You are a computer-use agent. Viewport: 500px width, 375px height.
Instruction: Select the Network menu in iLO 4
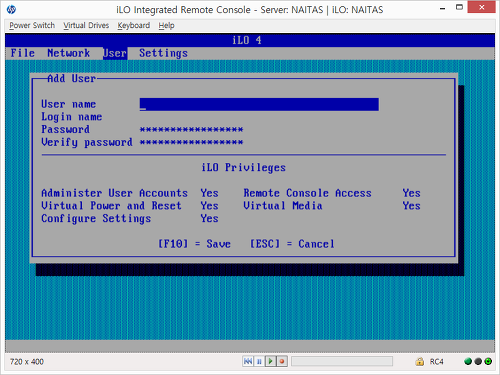pos(69,53)
